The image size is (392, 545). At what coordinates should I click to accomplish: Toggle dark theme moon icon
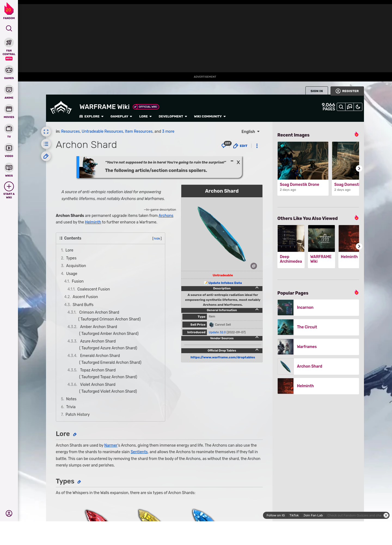coord(358,107)
